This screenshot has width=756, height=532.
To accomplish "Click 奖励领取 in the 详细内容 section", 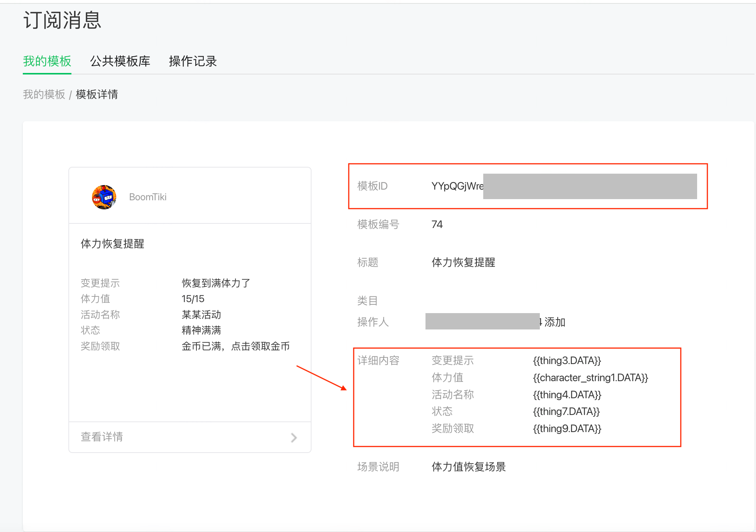I will tap(453, 428).
